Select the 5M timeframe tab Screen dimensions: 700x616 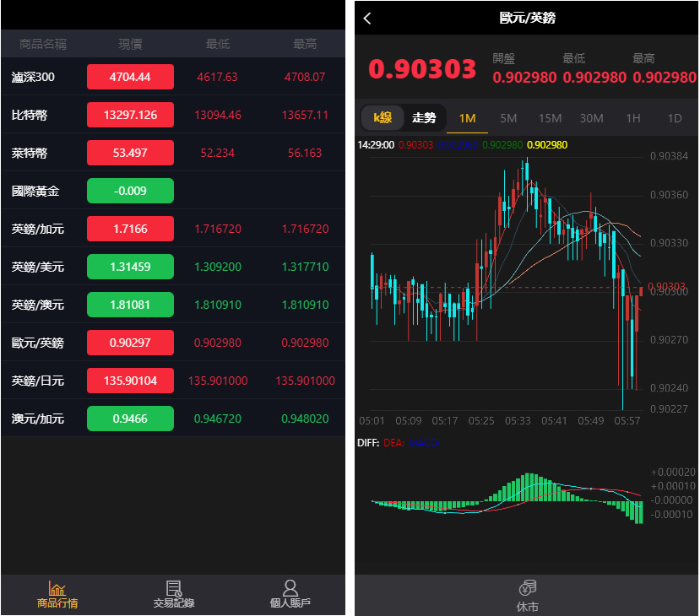[x=508, y=118]
